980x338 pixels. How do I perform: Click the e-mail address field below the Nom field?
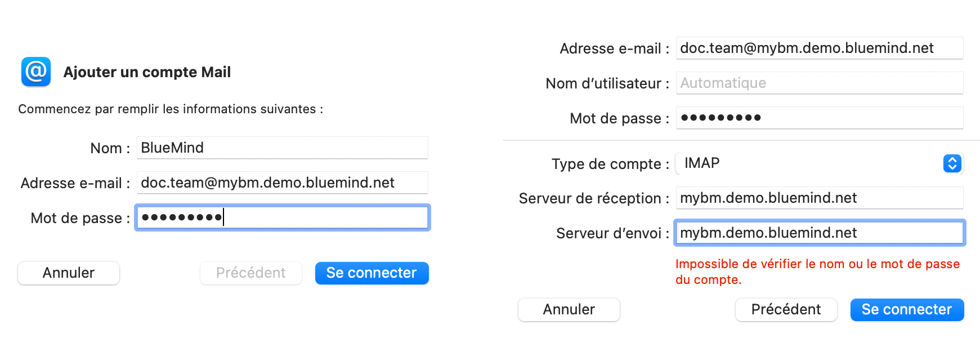282,183
